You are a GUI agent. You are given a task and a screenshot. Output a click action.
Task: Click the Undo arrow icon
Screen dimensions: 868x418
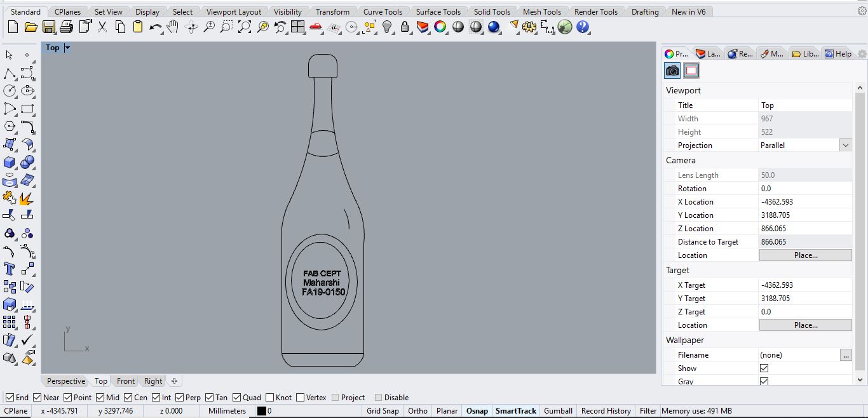(155, 27)
